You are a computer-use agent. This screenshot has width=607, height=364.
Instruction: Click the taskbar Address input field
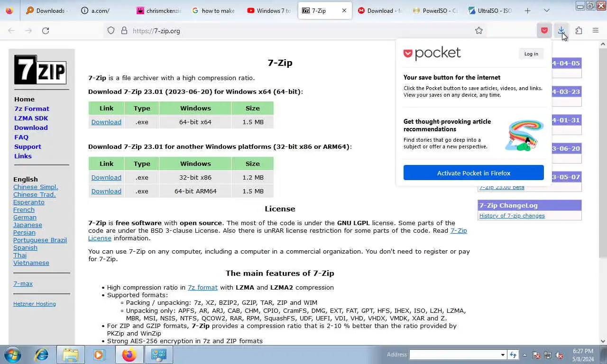click(x=454, y=355)
